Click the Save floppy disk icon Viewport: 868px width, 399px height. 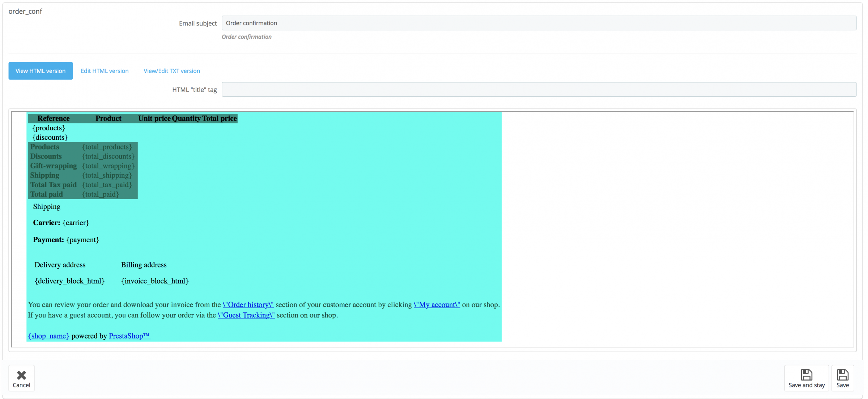click(x=842, y=375)
